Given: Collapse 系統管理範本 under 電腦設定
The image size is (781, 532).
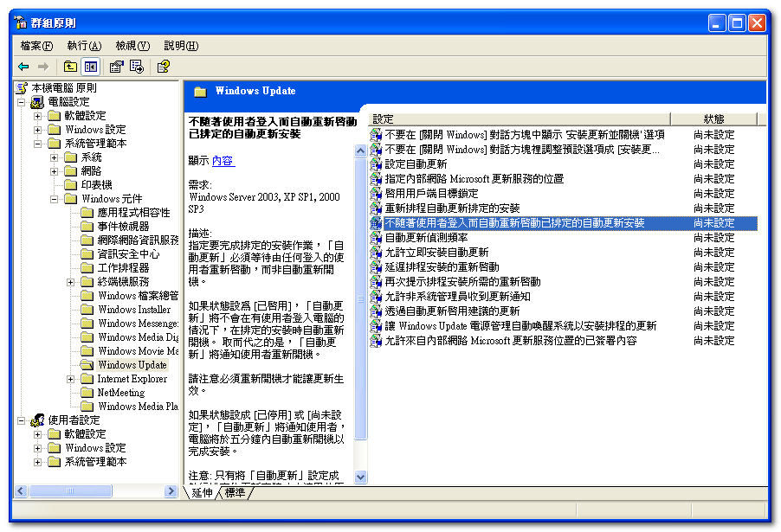Looking at the screenshot, I should point(37,144).
